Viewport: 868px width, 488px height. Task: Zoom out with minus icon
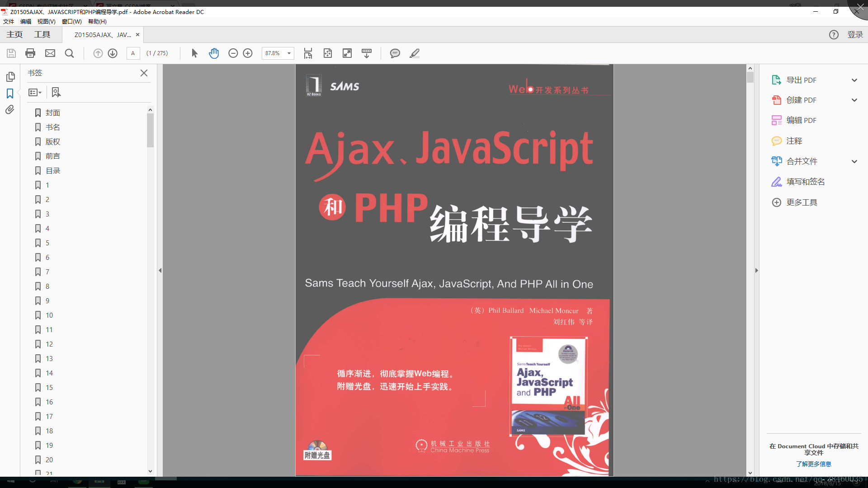coord(233,53)
